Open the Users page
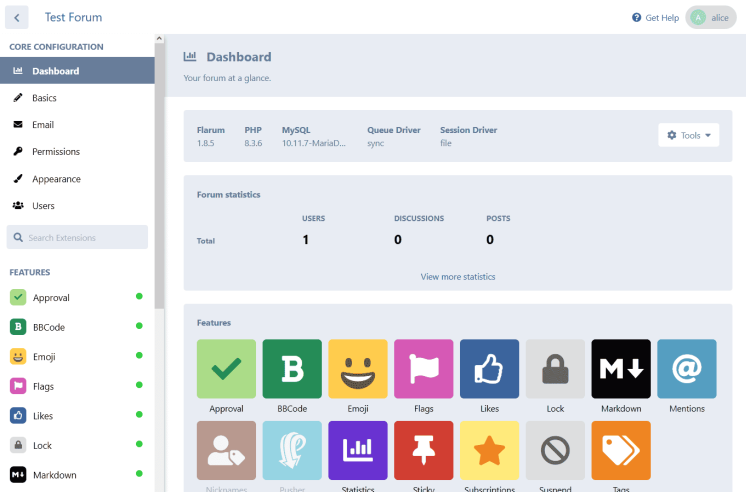The image size is (746, 492). click(77, 206)
